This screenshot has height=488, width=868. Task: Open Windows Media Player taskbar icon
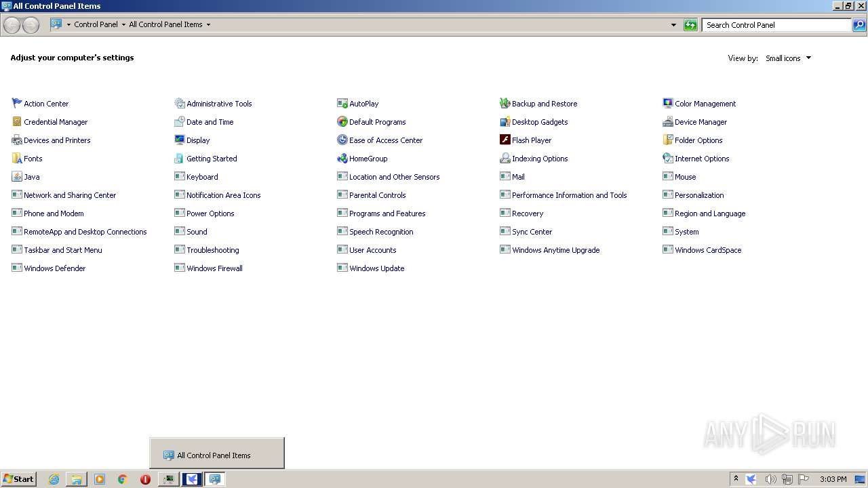click(x=100, y=479)
